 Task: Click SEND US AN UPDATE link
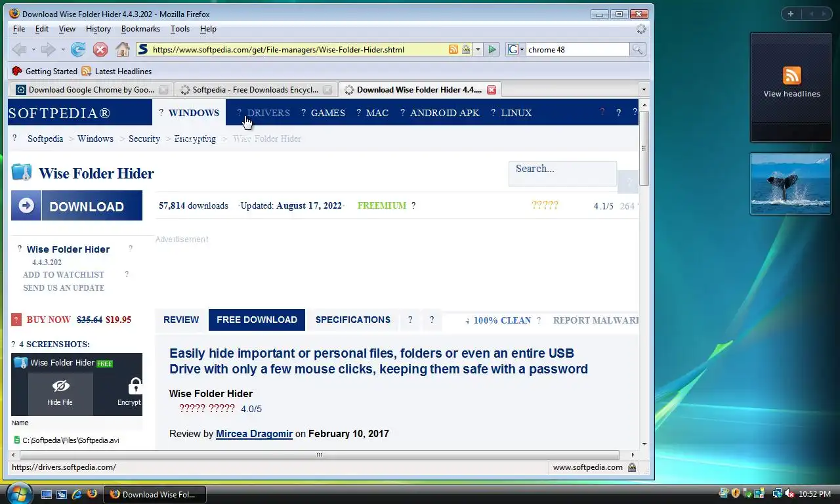(64, 288)
